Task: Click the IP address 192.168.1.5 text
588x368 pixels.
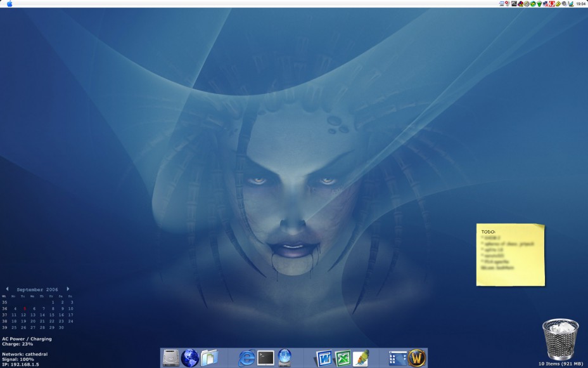Action: pyautogui.click(x=20, y=365)
